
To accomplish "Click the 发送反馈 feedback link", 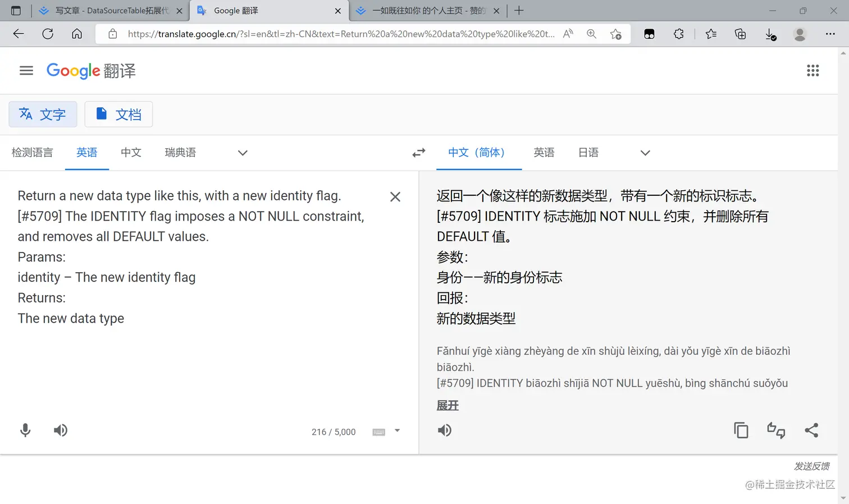I will click(811, 466).
